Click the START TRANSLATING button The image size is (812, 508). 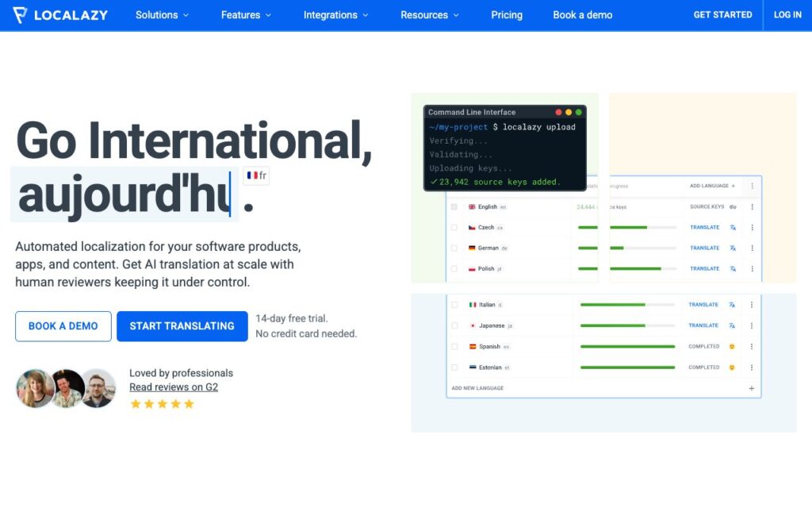(182, 326)
